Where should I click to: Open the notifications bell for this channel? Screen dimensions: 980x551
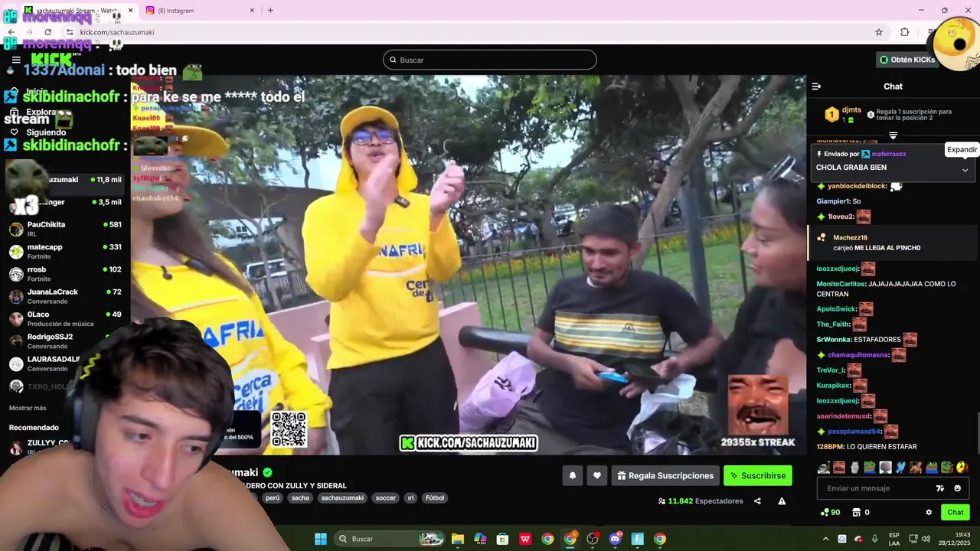tap(572, 476)
